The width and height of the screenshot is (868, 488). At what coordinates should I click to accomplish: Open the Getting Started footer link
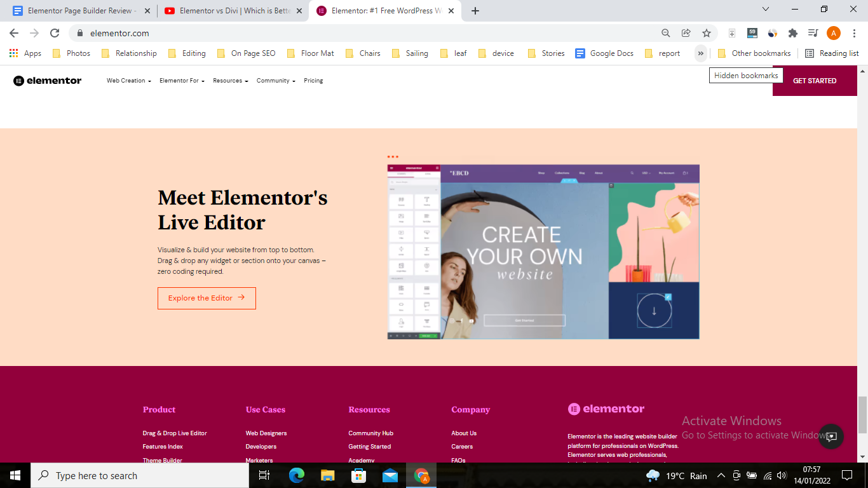coord(370,447)
